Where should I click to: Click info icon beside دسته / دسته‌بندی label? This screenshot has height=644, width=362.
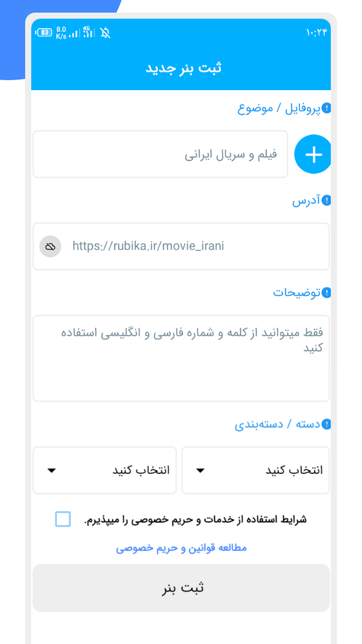coord(326,424)
